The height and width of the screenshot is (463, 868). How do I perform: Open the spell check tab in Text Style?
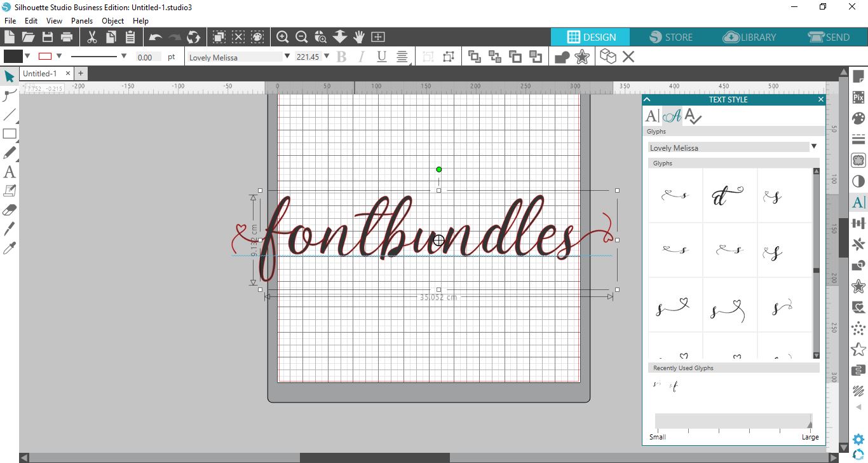(x=693, y=116)
